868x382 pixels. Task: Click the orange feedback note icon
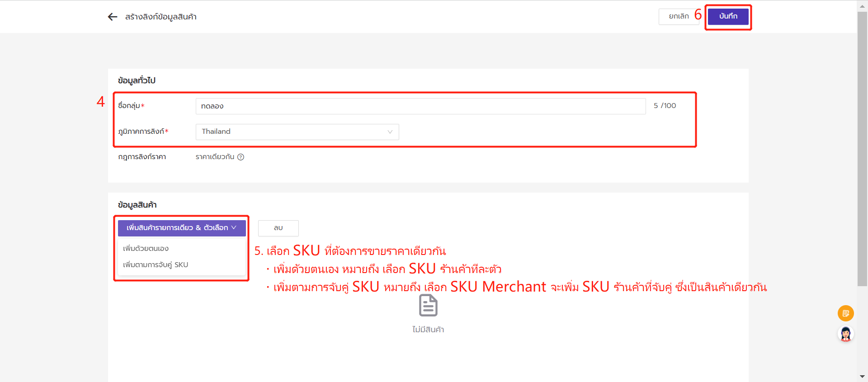point(845,313)
